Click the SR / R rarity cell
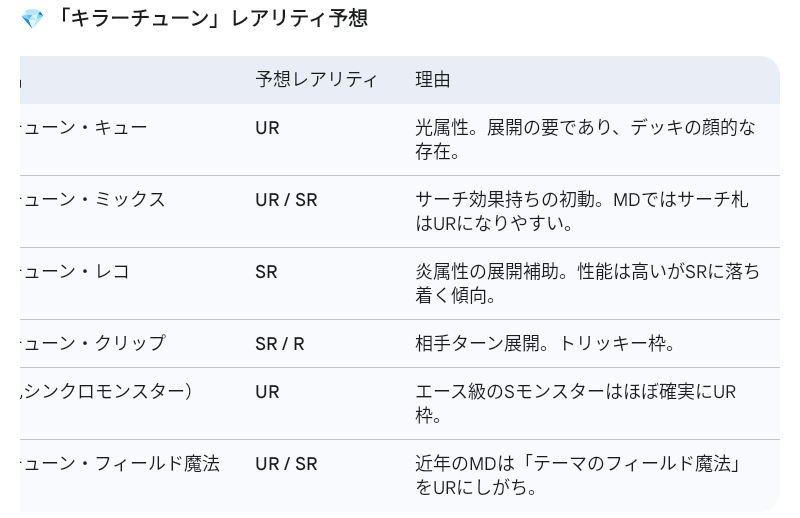Viewport: 800px width, 518px height. point(280,343)
